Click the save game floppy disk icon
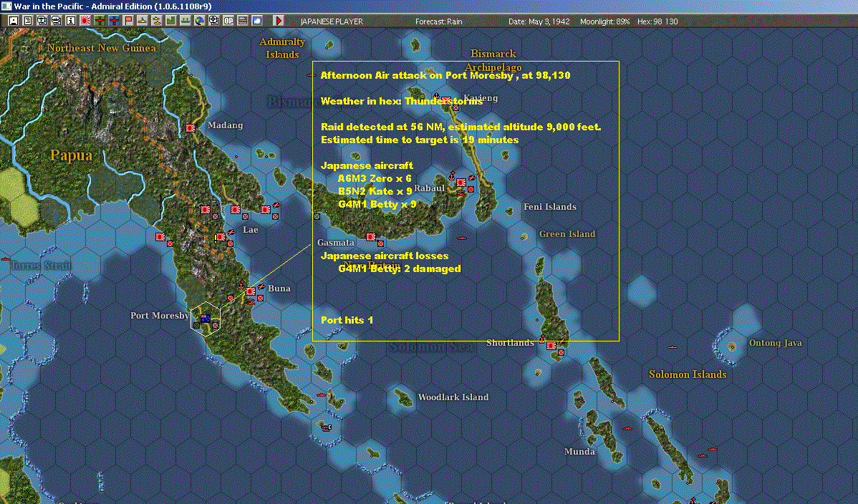 [x=13, y=21]
